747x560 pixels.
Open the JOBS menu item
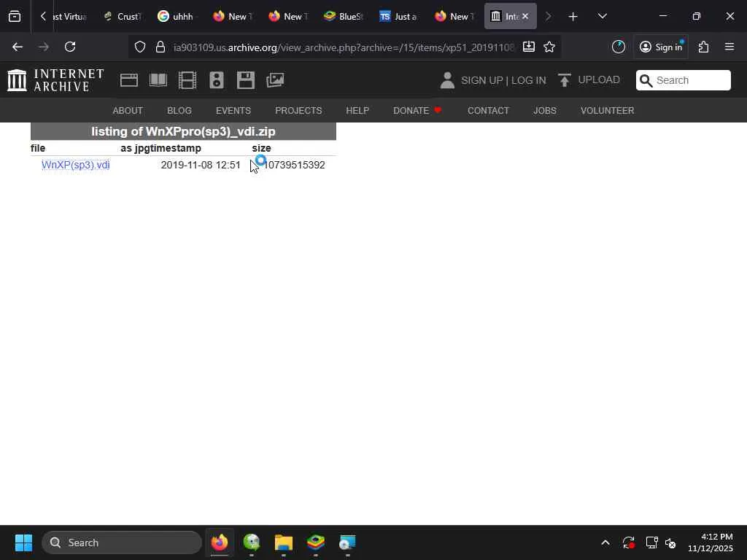click(545, 111)
